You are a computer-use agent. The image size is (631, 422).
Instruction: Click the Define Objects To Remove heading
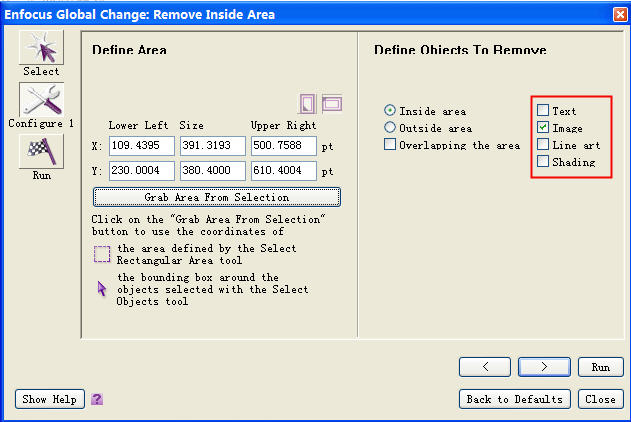[x=460, y=50]
